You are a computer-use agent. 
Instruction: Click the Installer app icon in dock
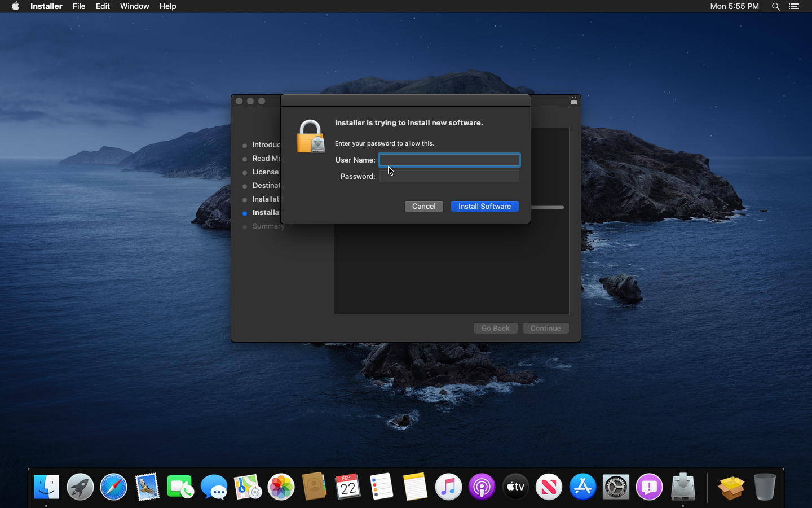[x=683, y=487]
